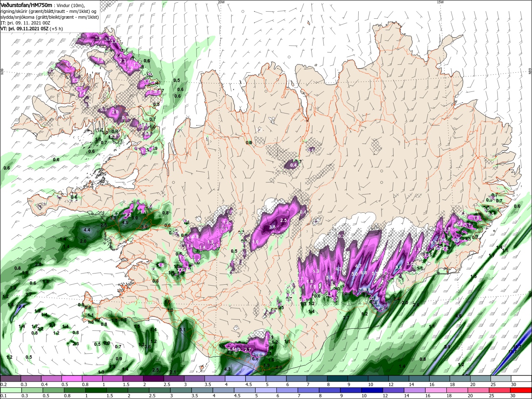Viewport: 532px width, 399px height.
Task: Click the '3.8' snowfall value in central Iceland
Action: (x=273, y=227)
